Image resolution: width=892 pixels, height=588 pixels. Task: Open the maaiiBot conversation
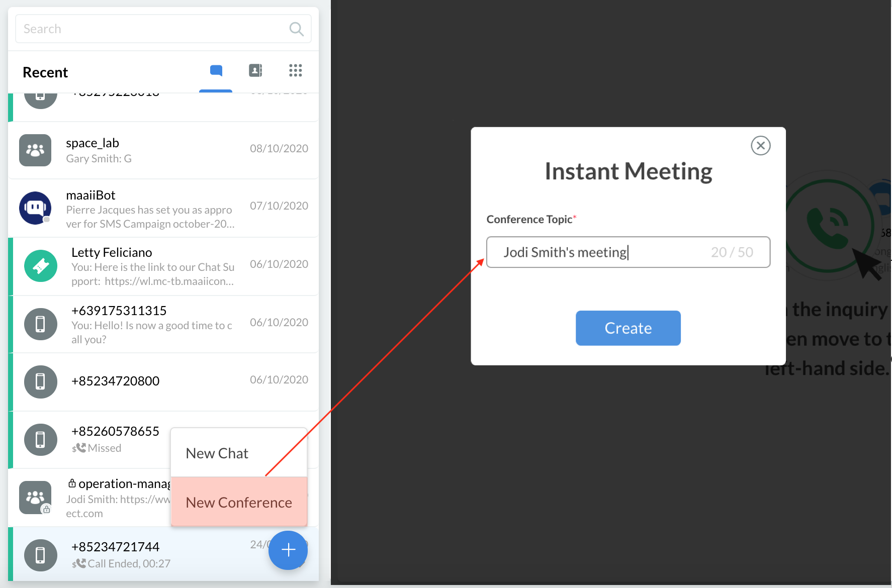[163, 208]
